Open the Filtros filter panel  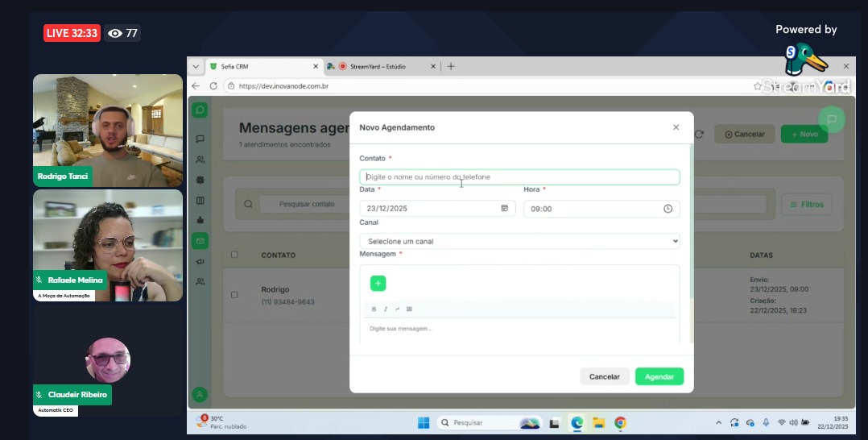[806, 205]
